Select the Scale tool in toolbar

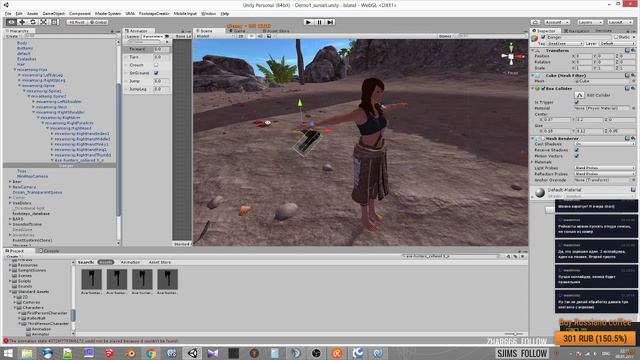[x=43, y=22]
